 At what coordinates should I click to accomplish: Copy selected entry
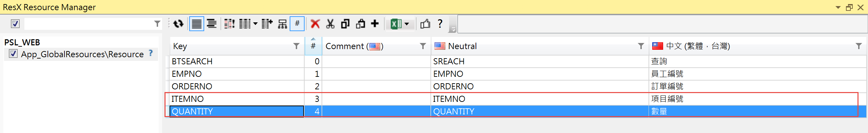pyautogui.click(x=345, y=24)
